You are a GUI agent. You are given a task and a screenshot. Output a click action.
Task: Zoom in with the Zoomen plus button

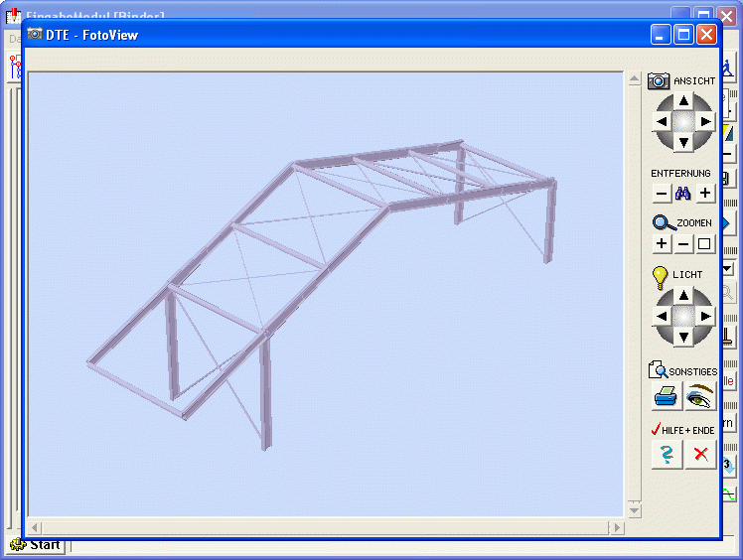point(662,244)
